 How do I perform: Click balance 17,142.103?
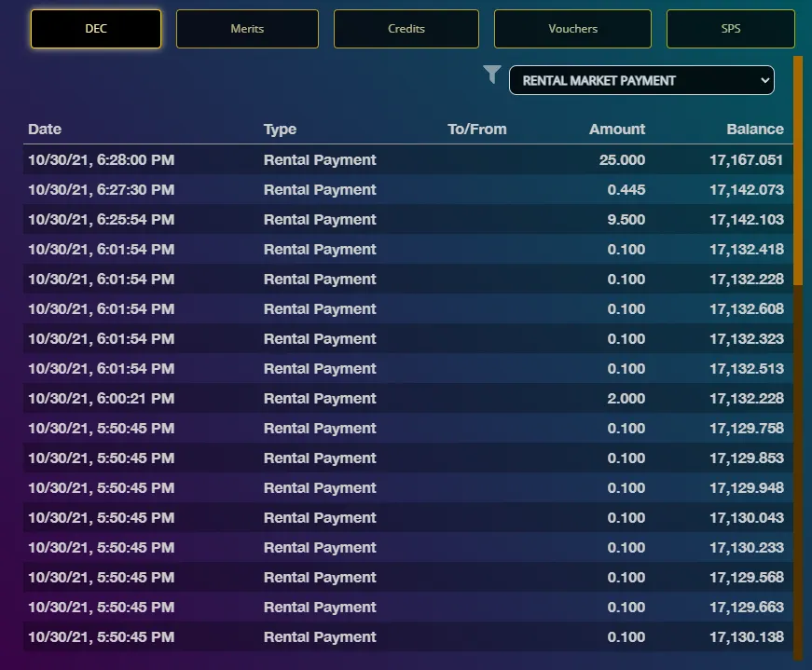[746, 220]
